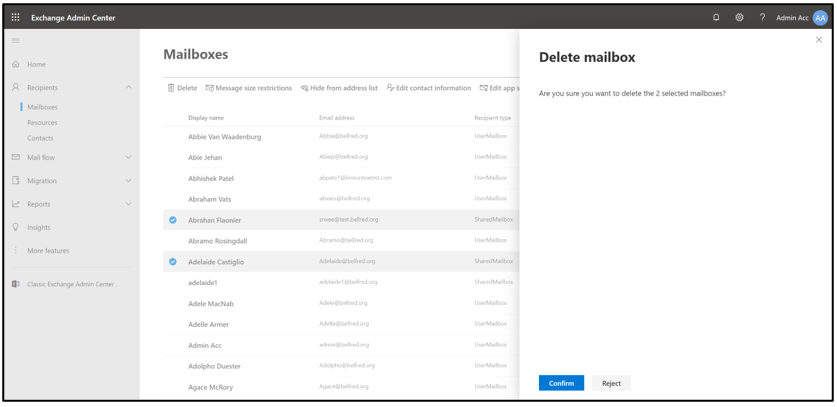Click Exchange Admin Center title
This screenshot has height=407, width=837.
73,18
